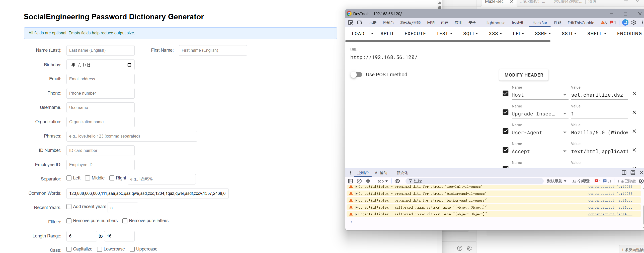Open the LOAD dropdown arrow

click(x=372, y=34)
